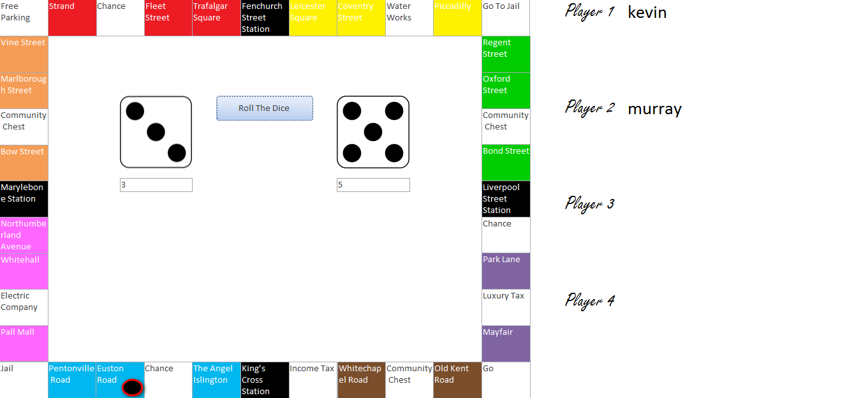Select the Whitechapel Road property

(x=361, y=380)
